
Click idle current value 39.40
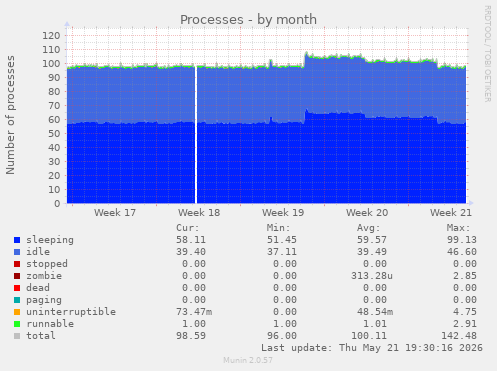click(191, 252)
